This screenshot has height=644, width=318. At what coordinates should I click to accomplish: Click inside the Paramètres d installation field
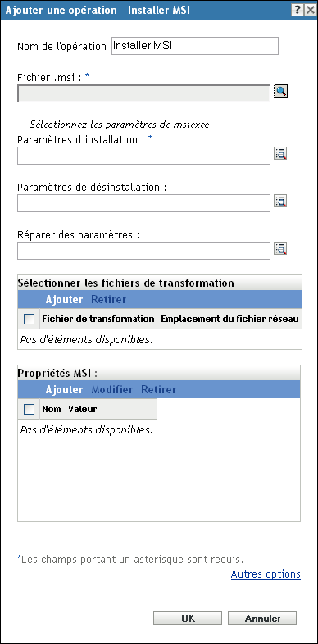143,156
